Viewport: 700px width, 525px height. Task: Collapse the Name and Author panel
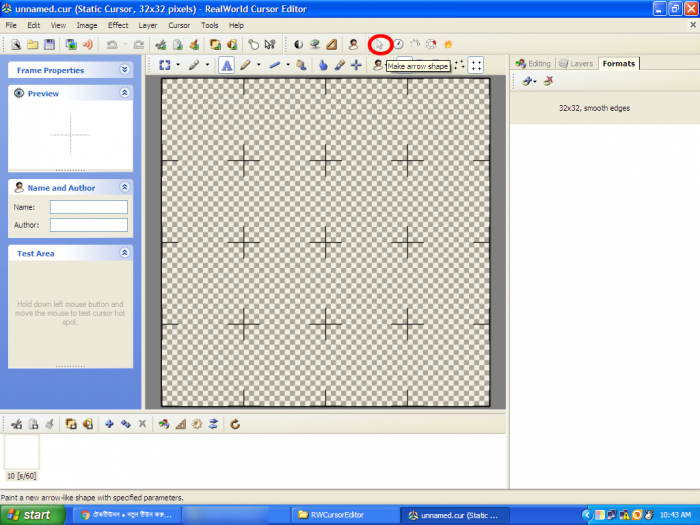[x=125, y=187]
